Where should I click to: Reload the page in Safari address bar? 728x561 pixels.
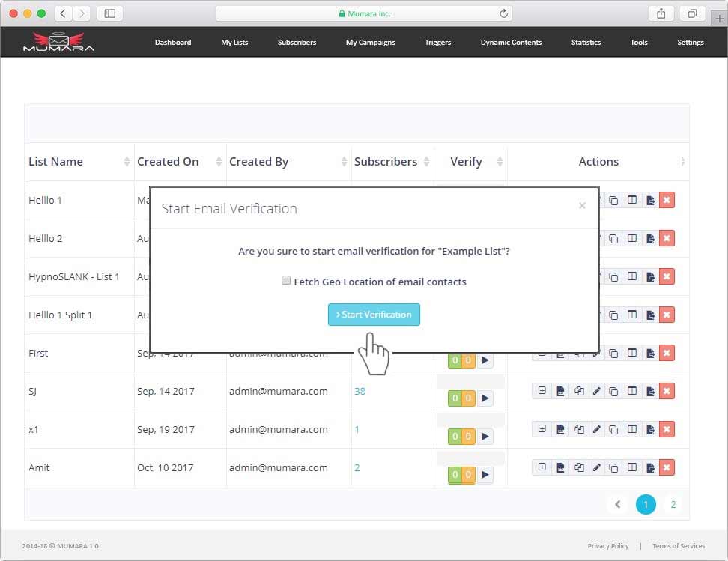(x=503, y=13)
